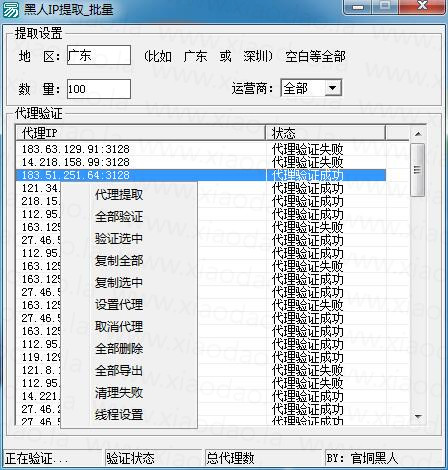The height and width of the screenshot is (470, 448).
Task: Choose 设置代理 menu option
Action: [119, 305]
